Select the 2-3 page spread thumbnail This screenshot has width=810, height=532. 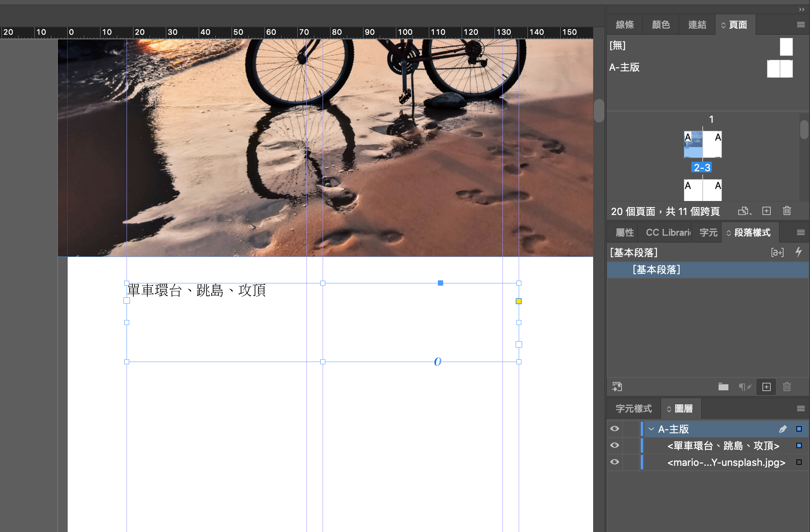pyautogui.click(x=703, y=144)
